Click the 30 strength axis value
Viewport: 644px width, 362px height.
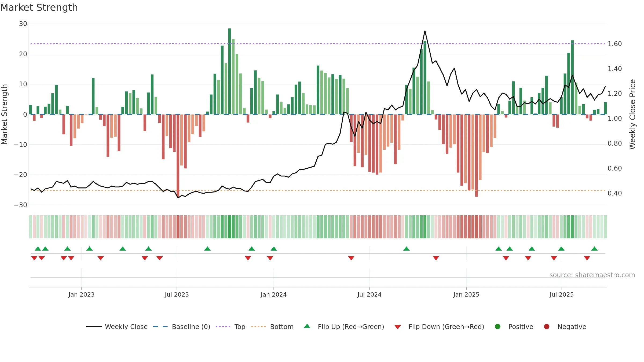pos(23,24)
